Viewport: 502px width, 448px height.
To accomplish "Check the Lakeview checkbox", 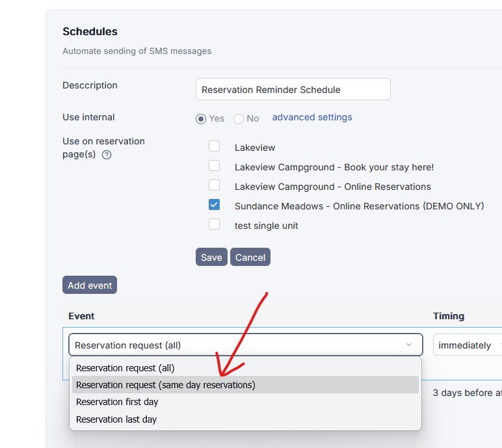I will [x=214, y=146].
